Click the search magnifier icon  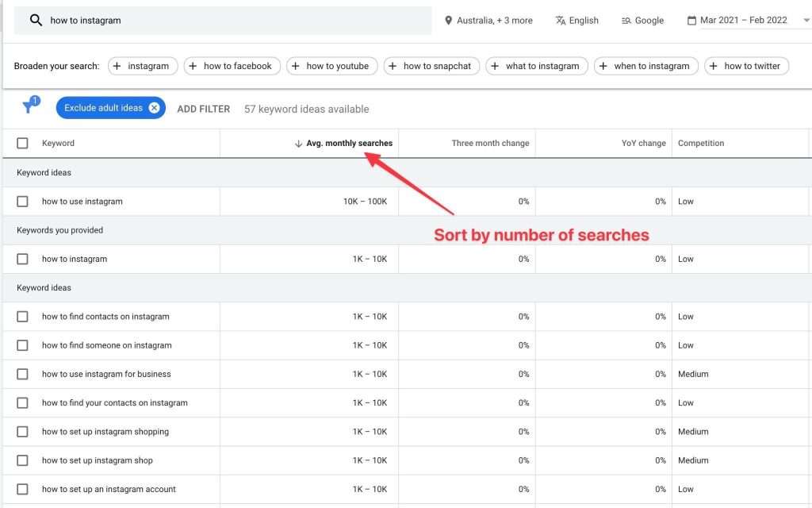[35, 20]
